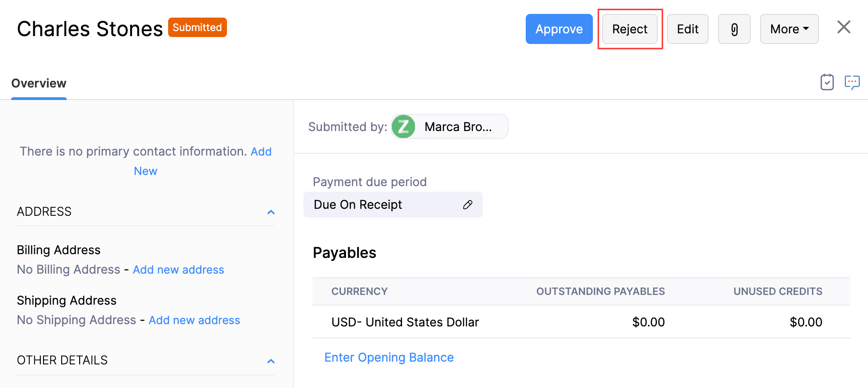Collapse the ADDRESS section chevron

pos(271,212)
